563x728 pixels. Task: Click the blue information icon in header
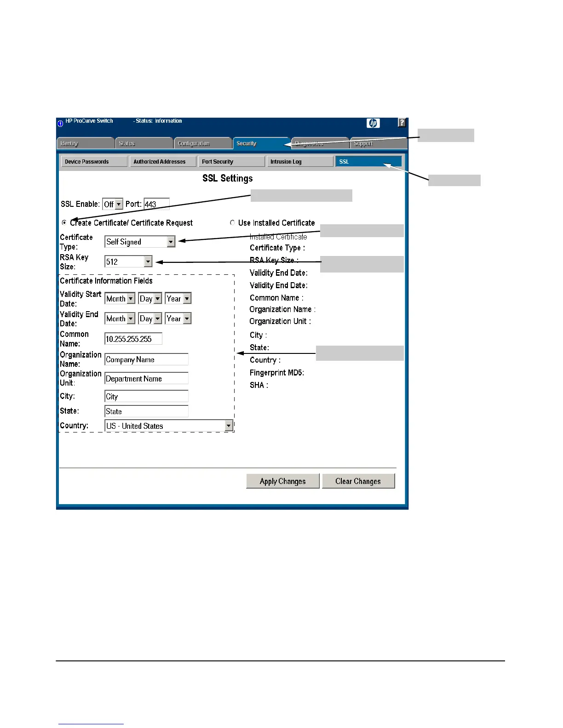click(60, 123)
